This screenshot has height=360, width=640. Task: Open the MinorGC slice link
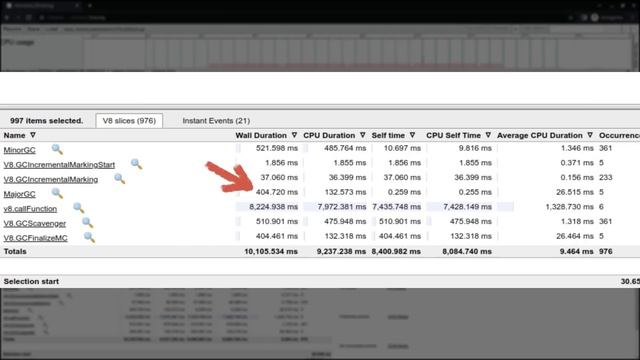[20, 150]
